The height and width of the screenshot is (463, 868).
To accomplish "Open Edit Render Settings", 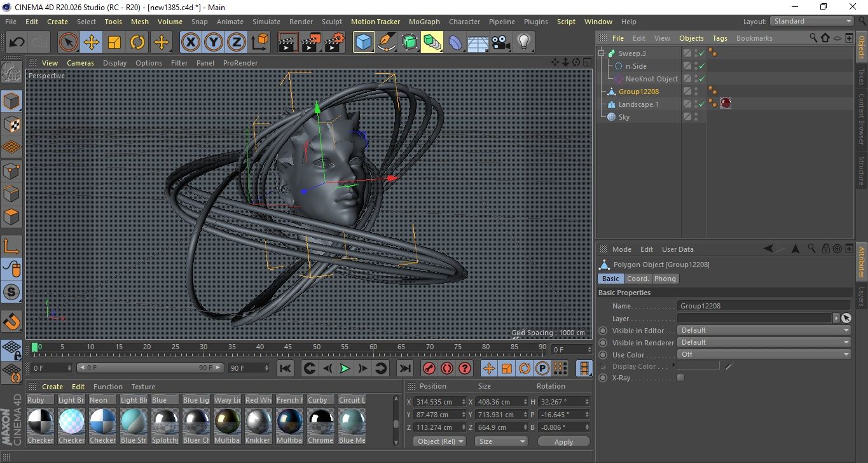I will click(334, 43).
